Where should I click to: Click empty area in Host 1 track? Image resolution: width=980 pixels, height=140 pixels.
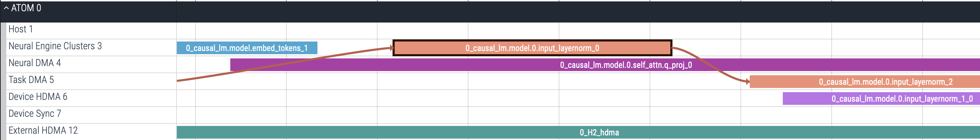click(578, 30)
